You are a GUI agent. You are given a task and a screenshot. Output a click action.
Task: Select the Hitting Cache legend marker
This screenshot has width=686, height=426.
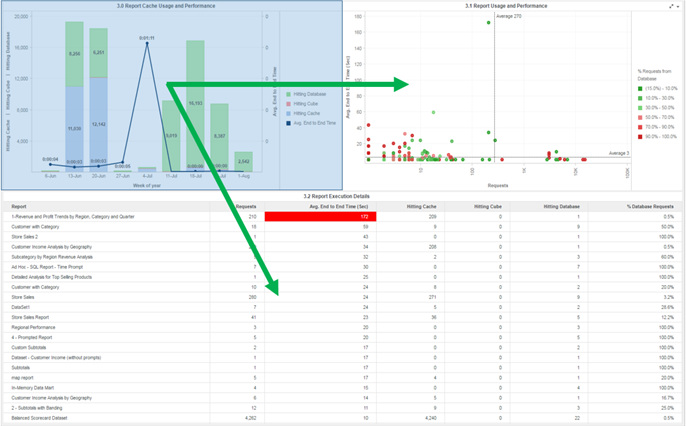coord(288,113)
